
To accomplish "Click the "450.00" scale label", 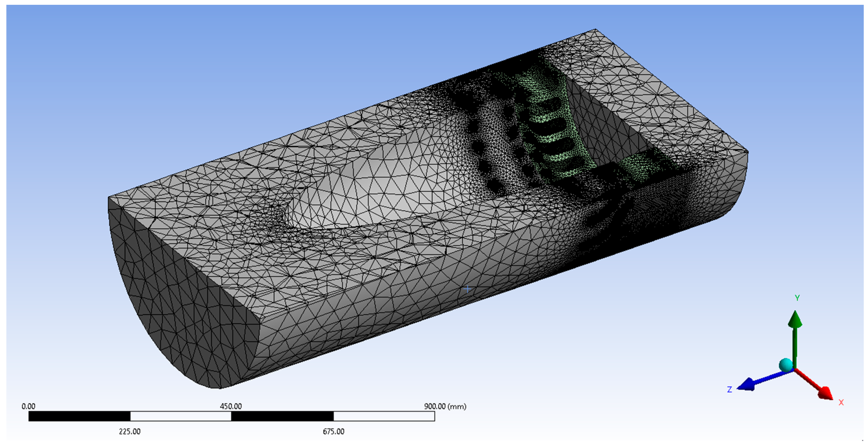I will pyautogui.click(x=231, y=406).
